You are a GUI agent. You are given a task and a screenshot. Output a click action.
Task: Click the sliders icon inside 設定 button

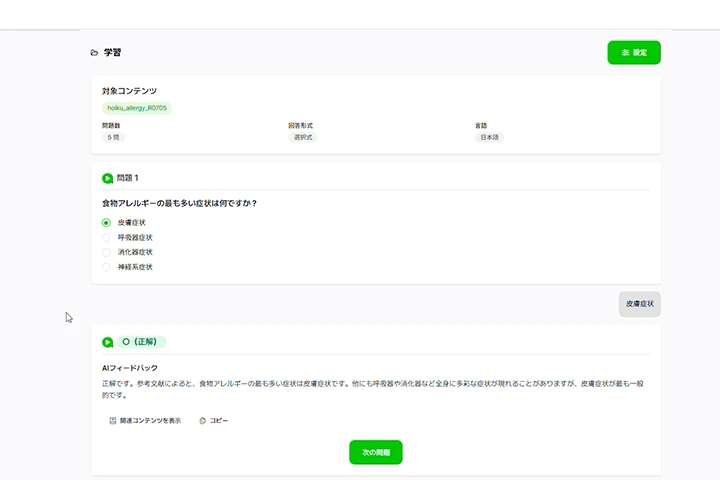[625, 53]
